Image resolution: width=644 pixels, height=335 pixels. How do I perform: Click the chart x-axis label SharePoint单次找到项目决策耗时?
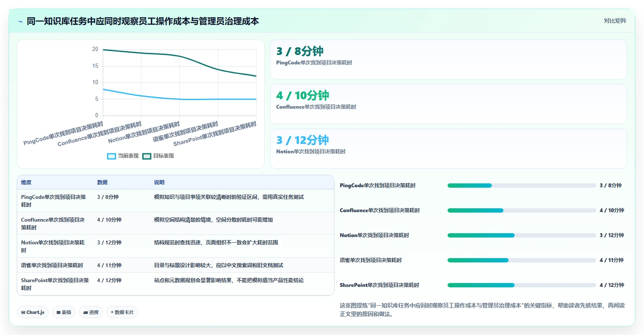[215, 134]
